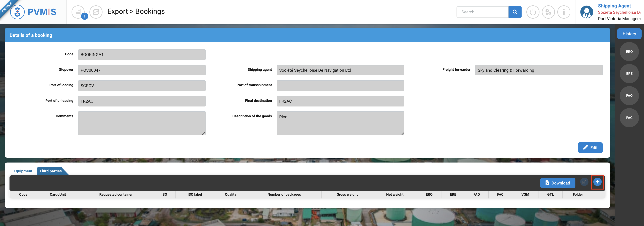Select the Third parties tab

(50, 171)
